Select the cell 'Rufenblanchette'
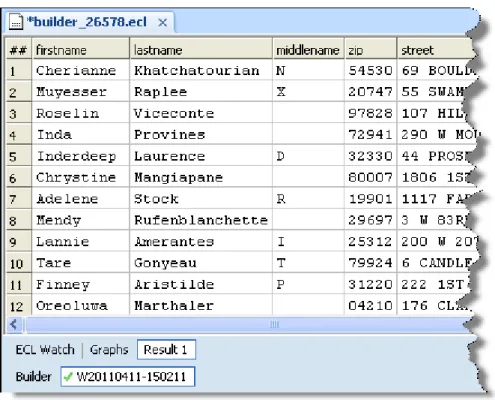This screenshot has height=403, width=495. coord(201,220)
